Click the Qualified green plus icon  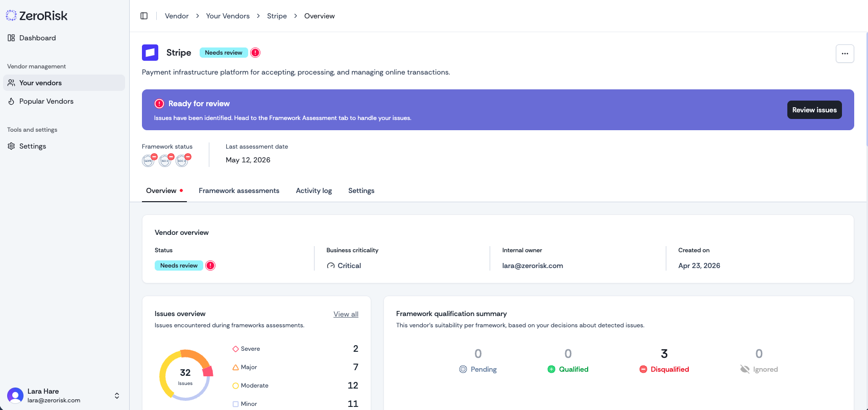(551, 369)
